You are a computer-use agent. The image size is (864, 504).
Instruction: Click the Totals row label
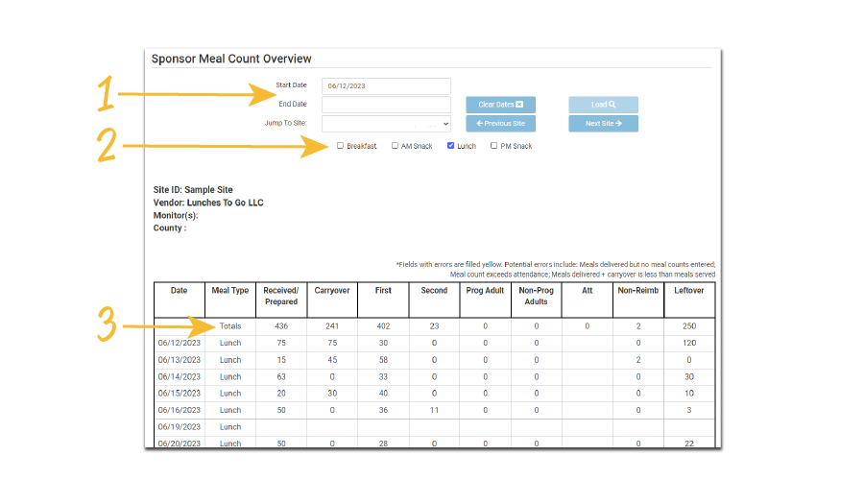tap(230, 326)
